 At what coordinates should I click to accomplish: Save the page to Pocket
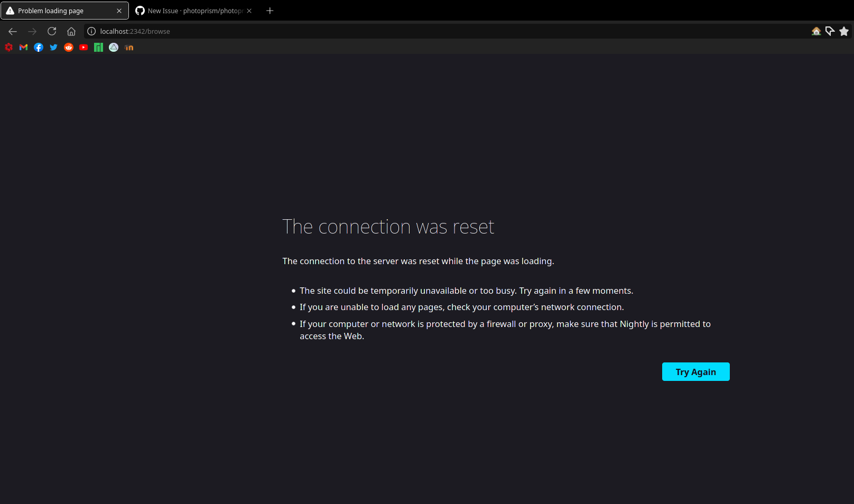[x=830, y=31]
